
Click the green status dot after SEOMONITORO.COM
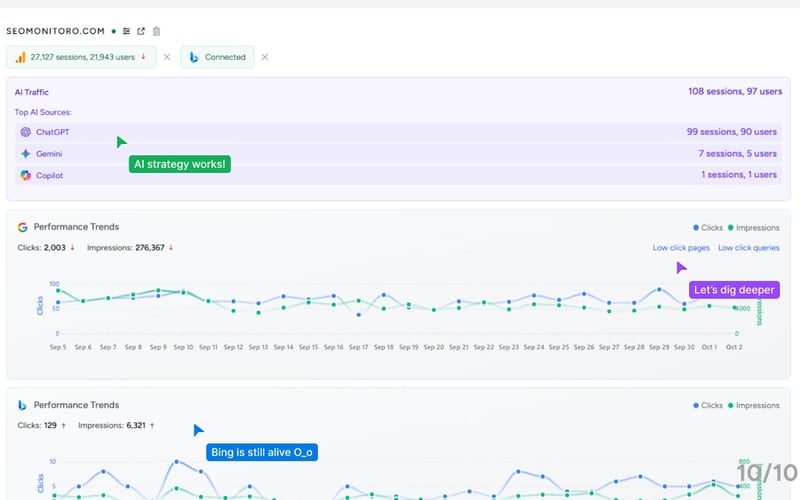click(x=114, y=31)
